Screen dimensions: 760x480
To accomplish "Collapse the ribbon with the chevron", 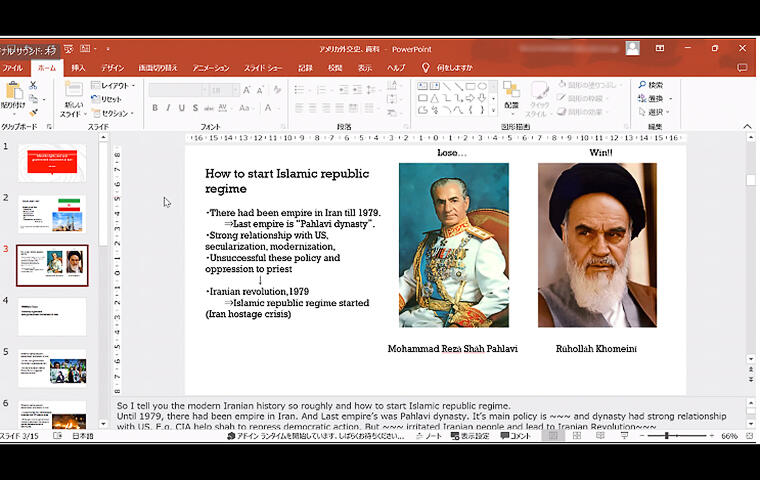I will pos(747,126).
